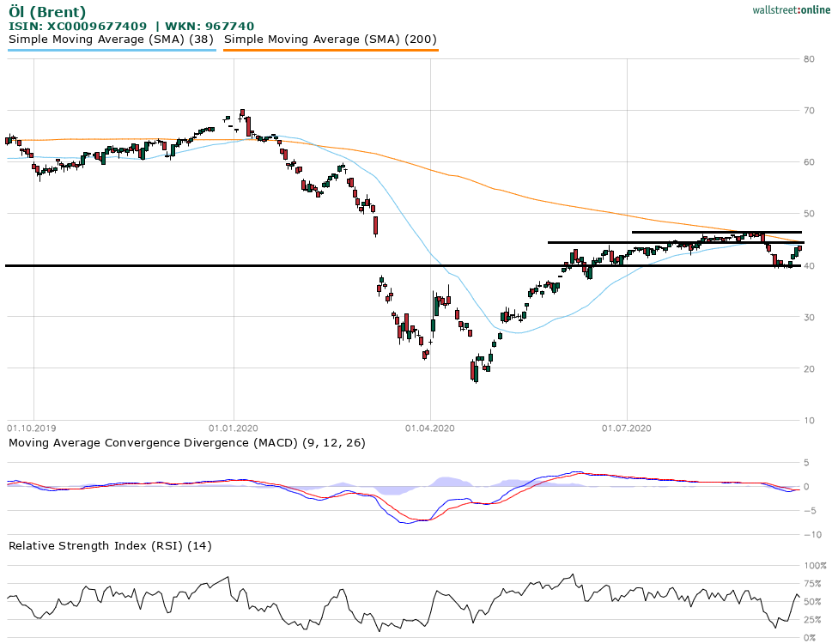The image size is (838, 644).
Task: Click the Simple Moving Average (38) legend label
Action: tap(112, 39)
